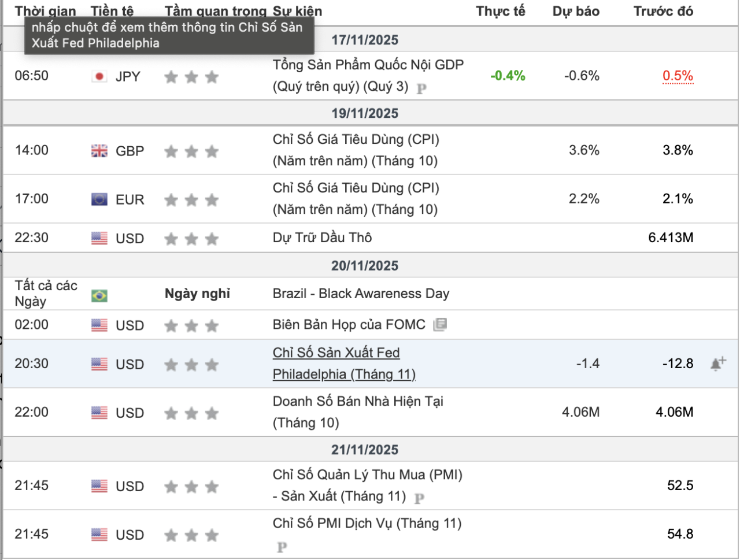The width and height of the screenshot is (740, 560).
Task: Open the Biên Bản Họp của FOMC event
Action: point(349,324)
